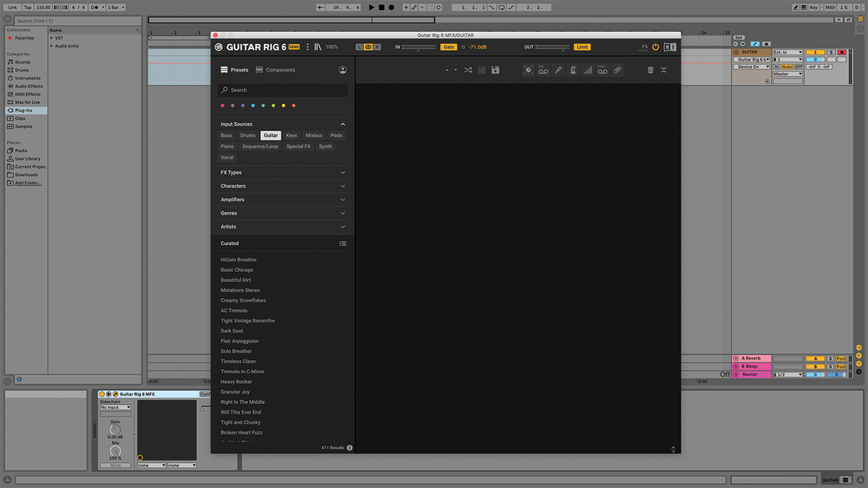Toggle the output Limit button
This screenshot has width=868, height=488.
[582, 47]
